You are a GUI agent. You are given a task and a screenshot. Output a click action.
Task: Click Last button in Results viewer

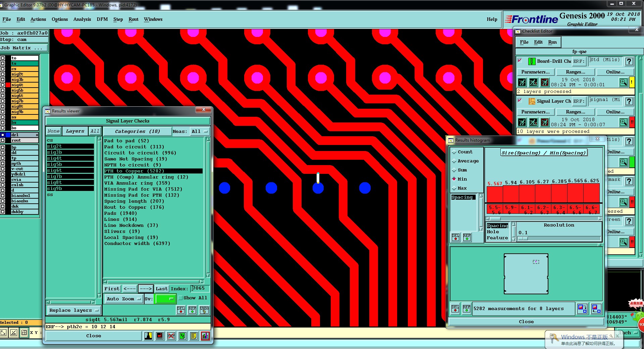[x=162, y=289]
